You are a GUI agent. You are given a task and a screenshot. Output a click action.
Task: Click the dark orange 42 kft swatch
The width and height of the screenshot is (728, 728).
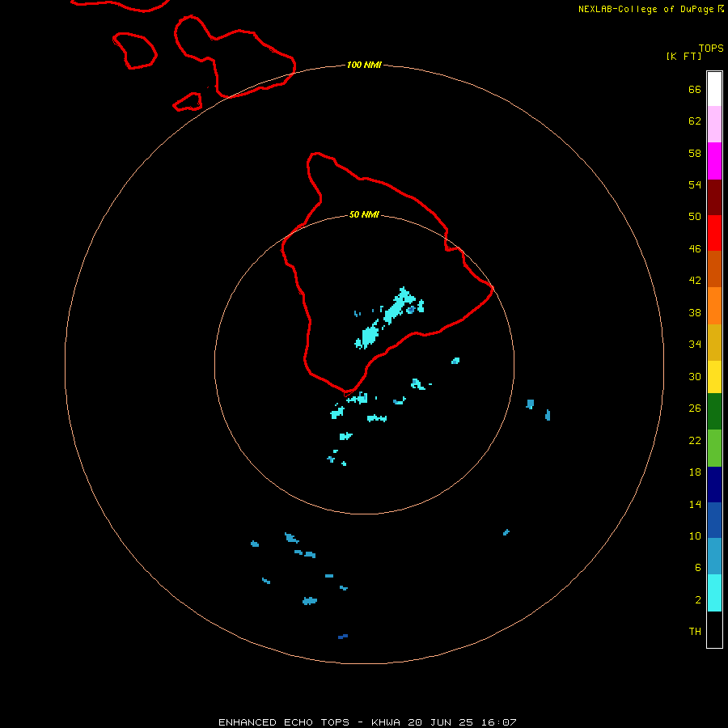714,269
